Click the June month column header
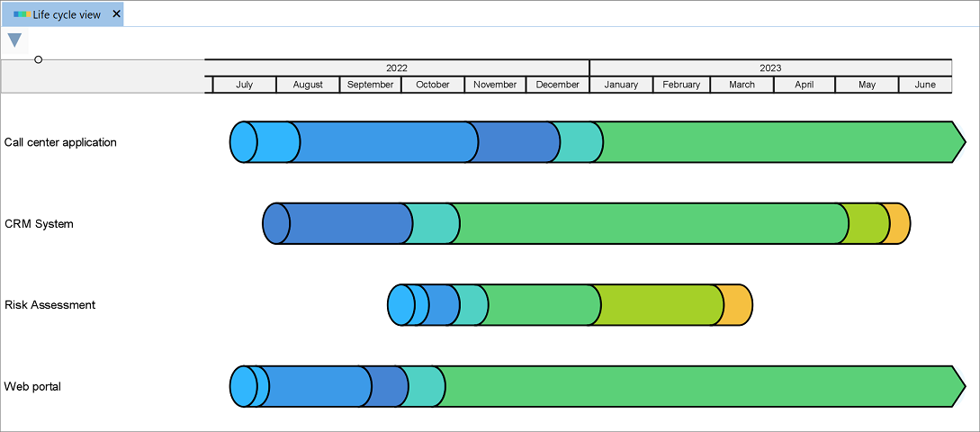This screenshot has width=980, height=432. point(924,85)
